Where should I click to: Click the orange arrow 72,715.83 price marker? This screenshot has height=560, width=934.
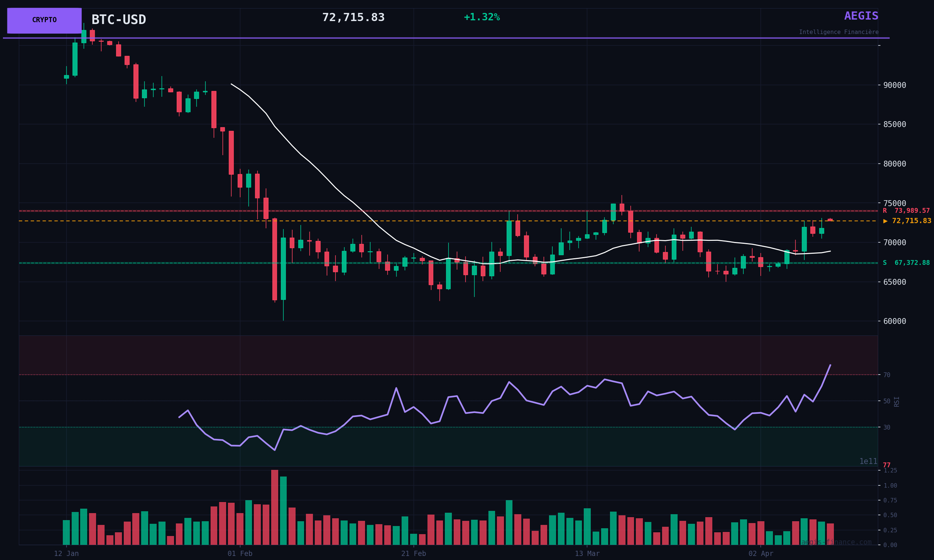[x=907, y=221]
